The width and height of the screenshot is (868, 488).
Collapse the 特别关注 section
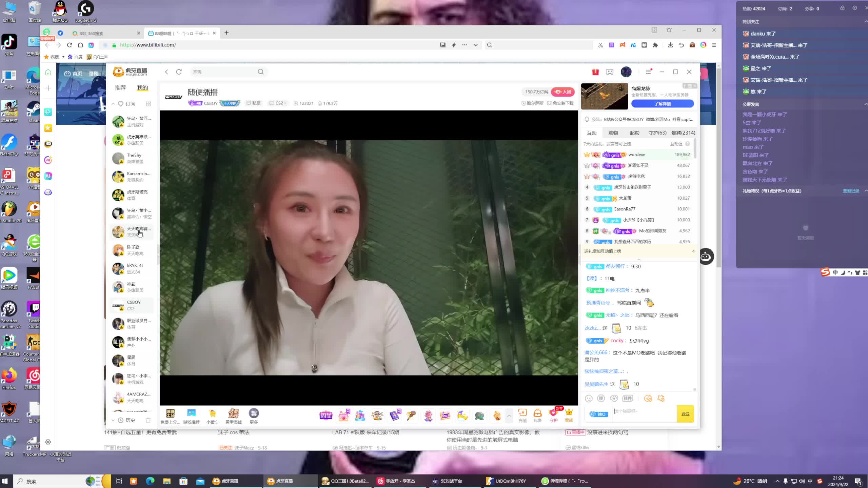point(866,21)
